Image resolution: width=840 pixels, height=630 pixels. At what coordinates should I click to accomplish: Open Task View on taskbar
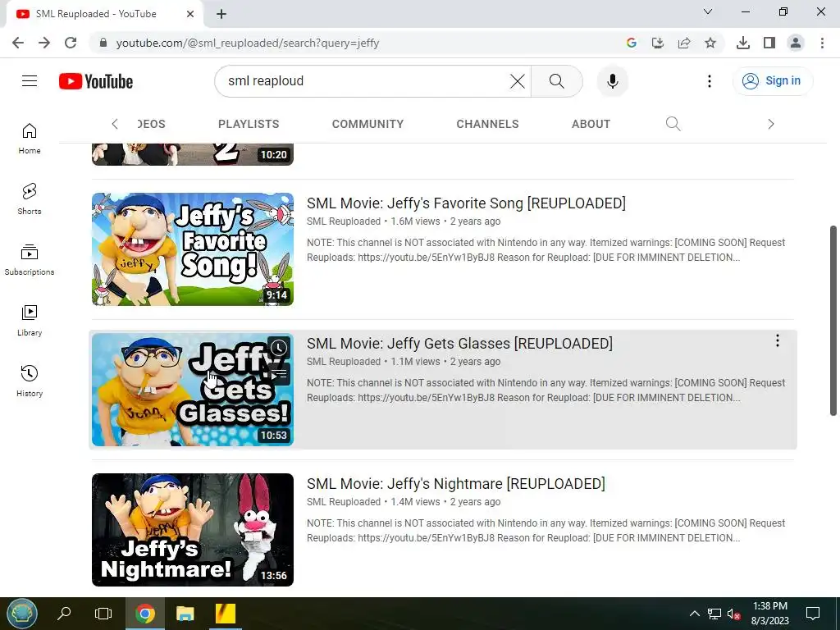103,614
